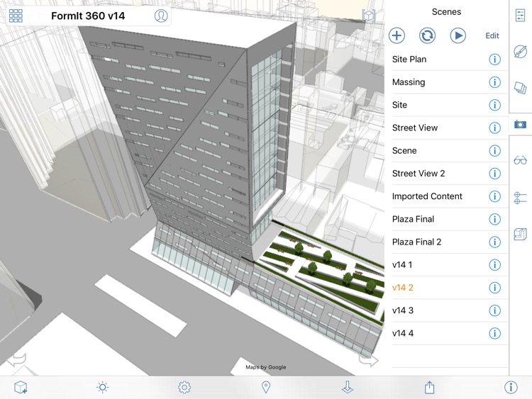Open info for v14 2 scene

[494, 288]
